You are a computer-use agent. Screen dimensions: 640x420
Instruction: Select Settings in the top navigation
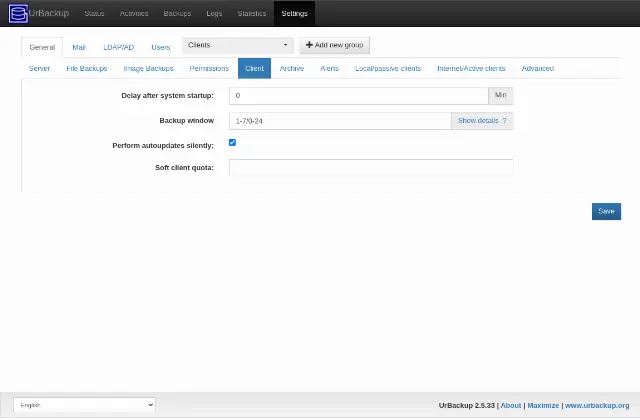click(x=294, y=13)
